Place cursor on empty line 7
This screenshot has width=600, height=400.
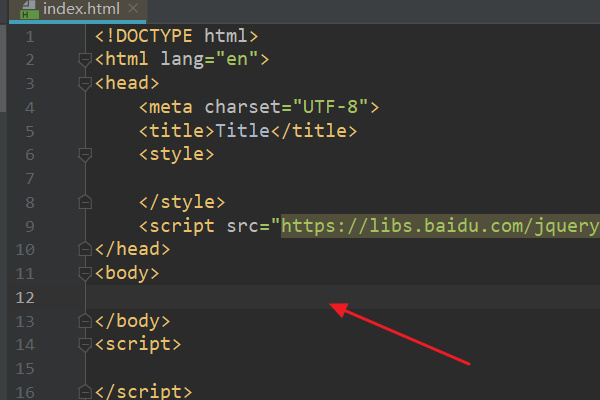coord(343,178)
